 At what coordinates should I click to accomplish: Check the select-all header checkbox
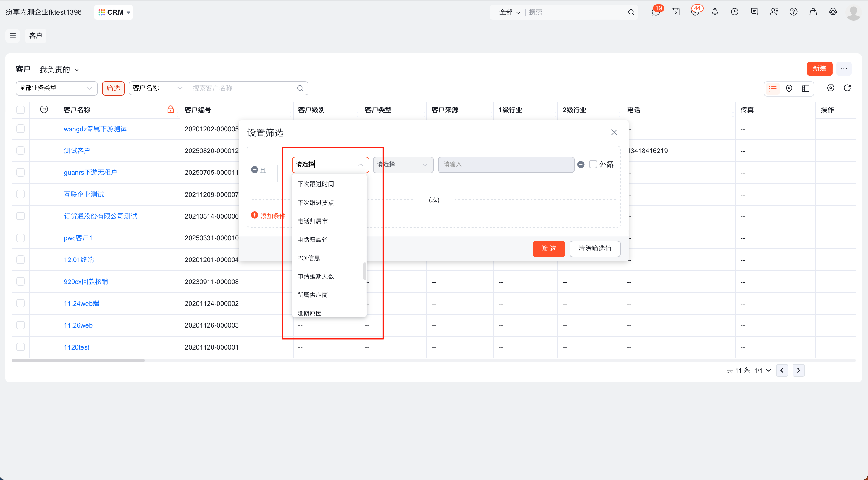[x=21, y=110]
